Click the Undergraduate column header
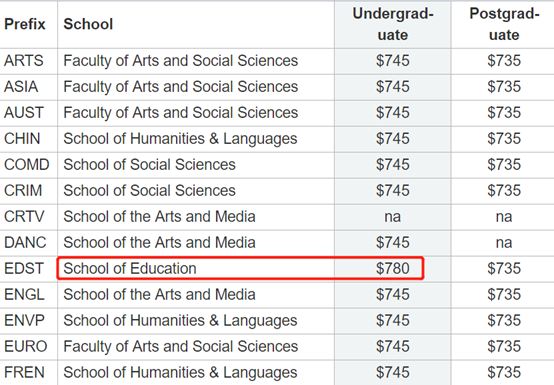This screenshot has width=554, height=385. point(393,24)
